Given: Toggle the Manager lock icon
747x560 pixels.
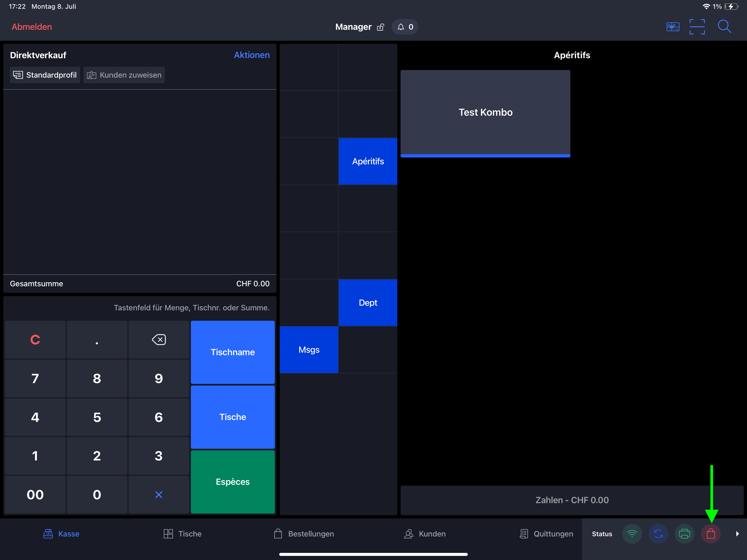Looking at the screenshot, I should (x=381, y=27).
